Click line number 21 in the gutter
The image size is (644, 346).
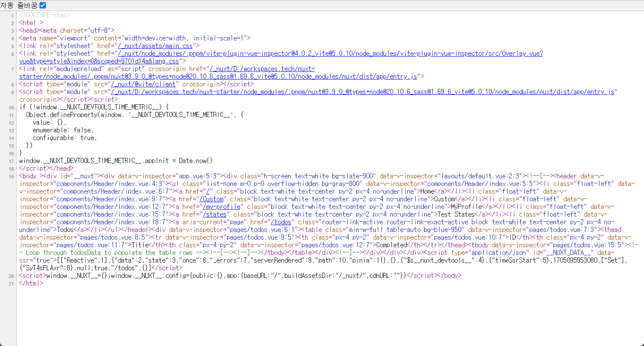point(11,283)
